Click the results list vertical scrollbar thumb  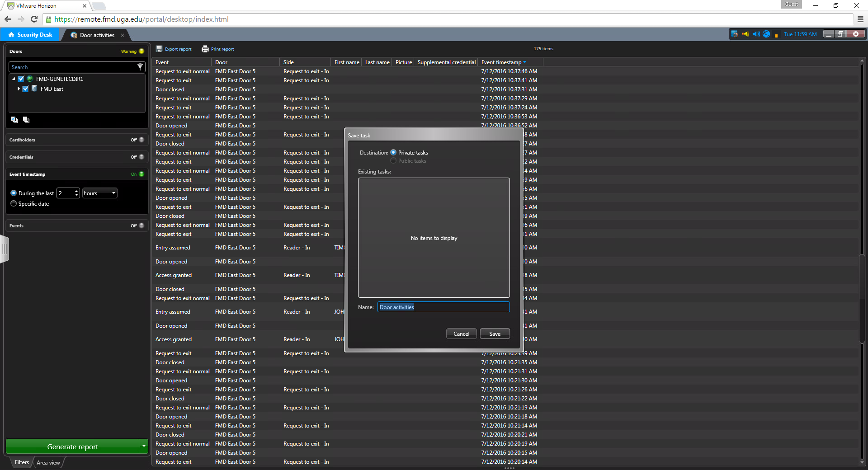coord(862,298)
